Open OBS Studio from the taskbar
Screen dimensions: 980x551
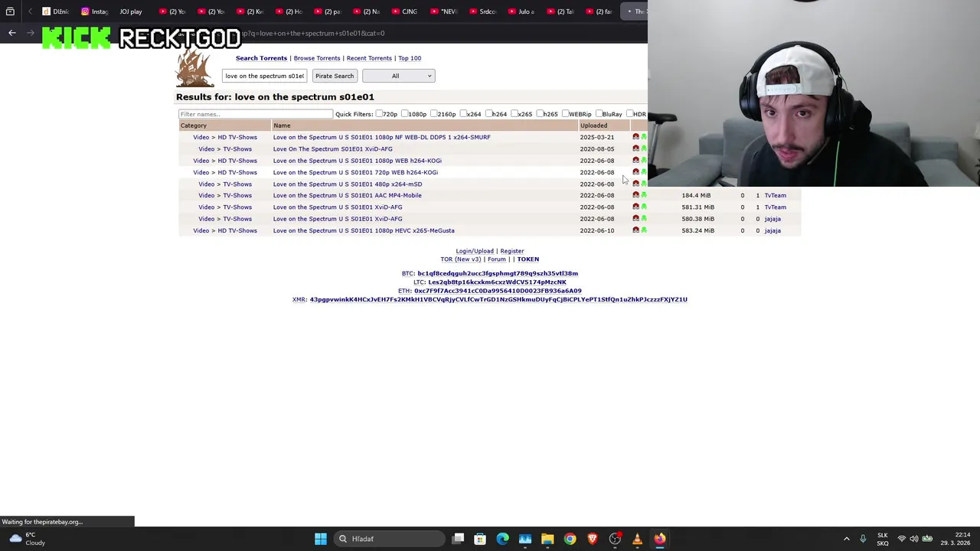pos(615,539)
